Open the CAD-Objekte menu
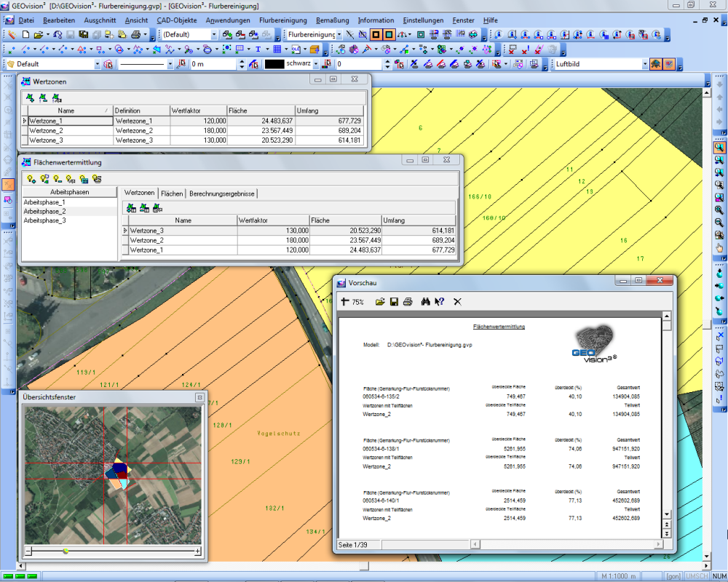The image size is (728, 582). (x=176, y=20)
